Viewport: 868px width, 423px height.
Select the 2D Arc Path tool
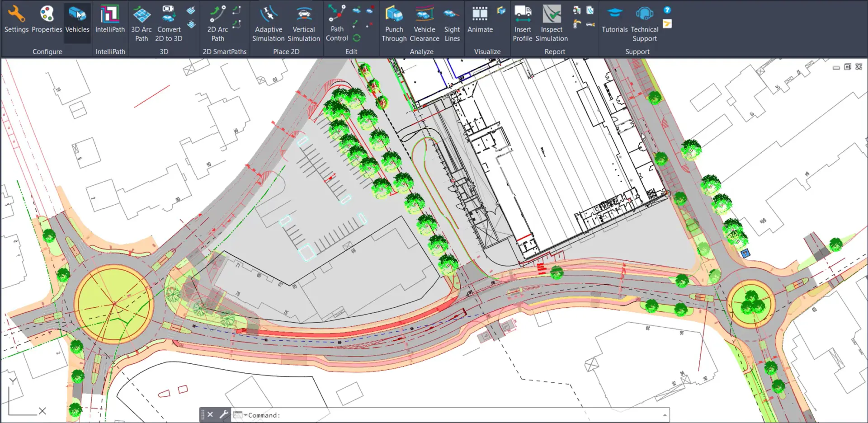(x=217, y=23)
